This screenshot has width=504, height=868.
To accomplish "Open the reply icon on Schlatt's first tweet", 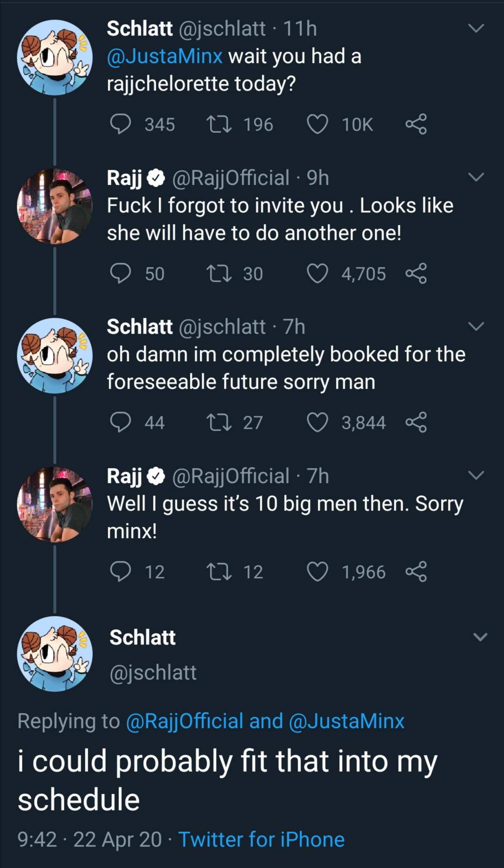I will tap(122, 123).
